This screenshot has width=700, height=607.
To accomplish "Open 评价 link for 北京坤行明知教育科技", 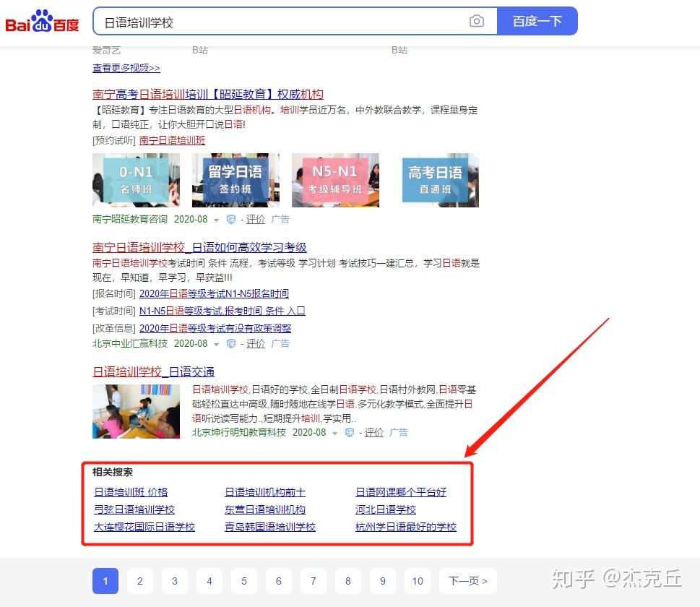I will (374, 432).
